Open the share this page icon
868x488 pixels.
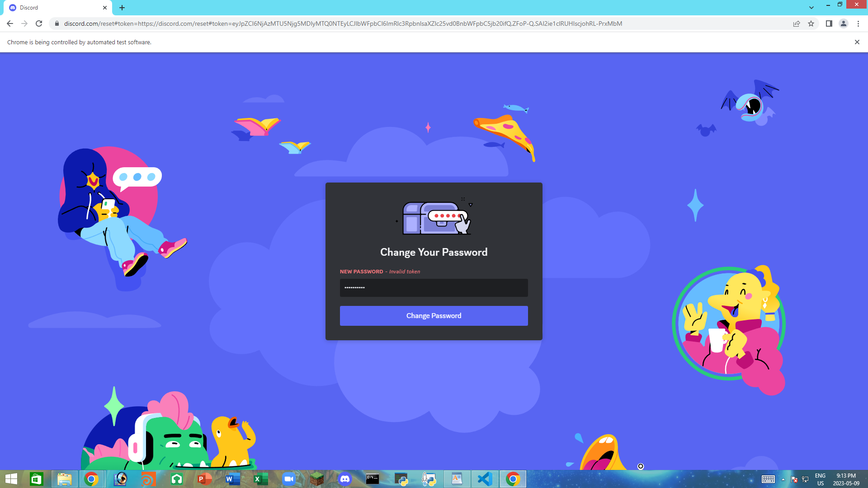(797, 23)
